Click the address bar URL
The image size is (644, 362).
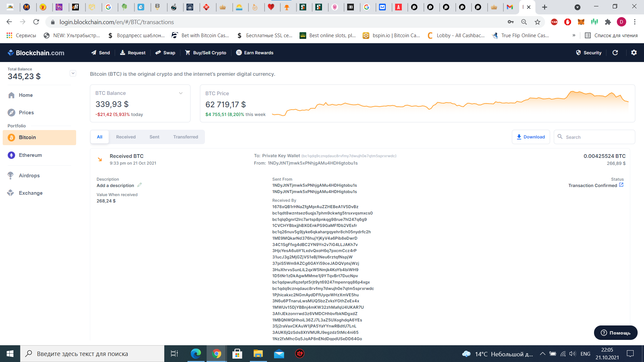pyautogui.click(x=116, y=22)
